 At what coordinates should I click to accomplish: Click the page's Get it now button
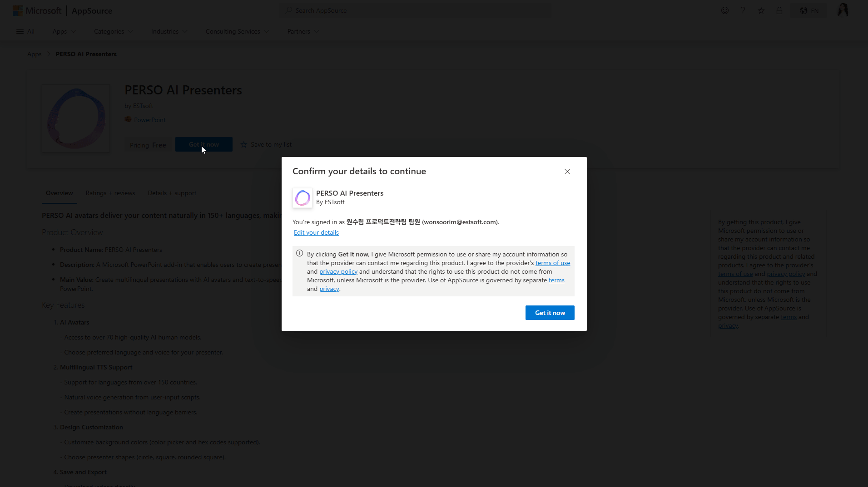click(203, 144)
